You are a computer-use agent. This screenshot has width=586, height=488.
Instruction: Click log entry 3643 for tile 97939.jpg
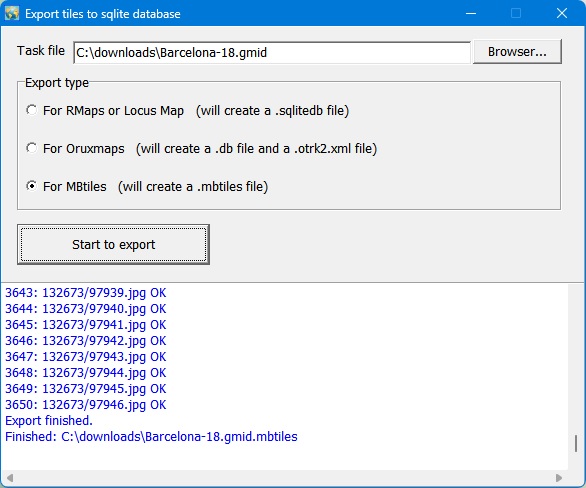[86, 293]
